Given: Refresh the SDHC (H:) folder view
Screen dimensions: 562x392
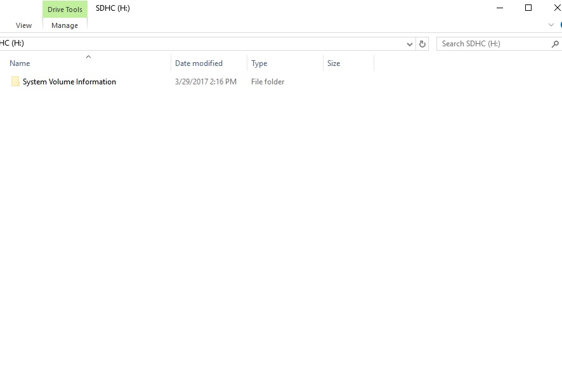Looking at the screenshot, I should [422, 44].
